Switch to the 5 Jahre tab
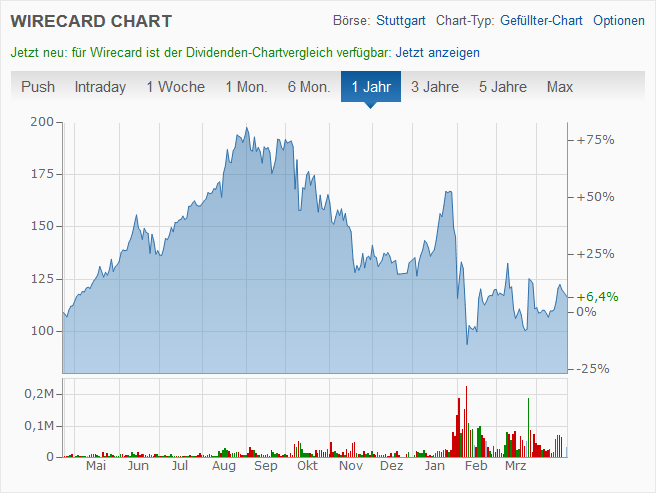This screenshot has height=493, width=657. coord(502,87)
